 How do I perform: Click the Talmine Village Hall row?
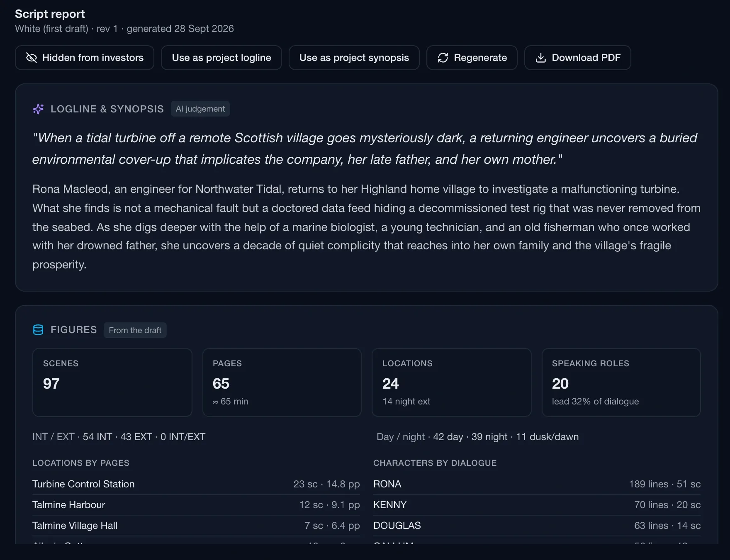click(196, 526)
